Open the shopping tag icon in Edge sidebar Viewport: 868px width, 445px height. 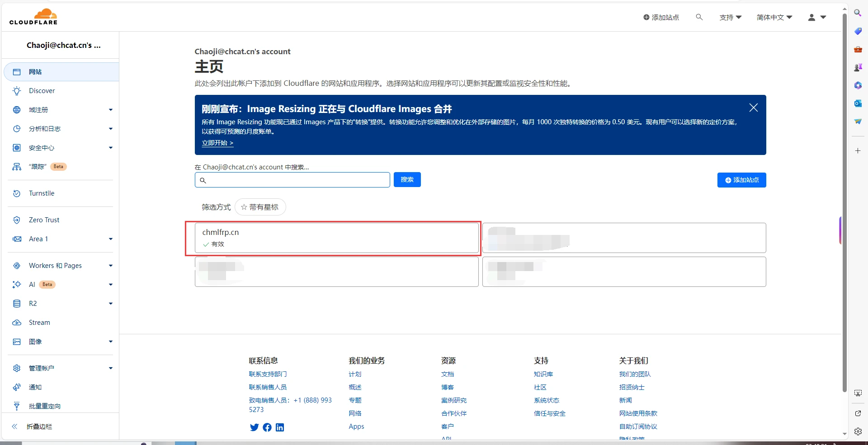click(x=858, y=31)
